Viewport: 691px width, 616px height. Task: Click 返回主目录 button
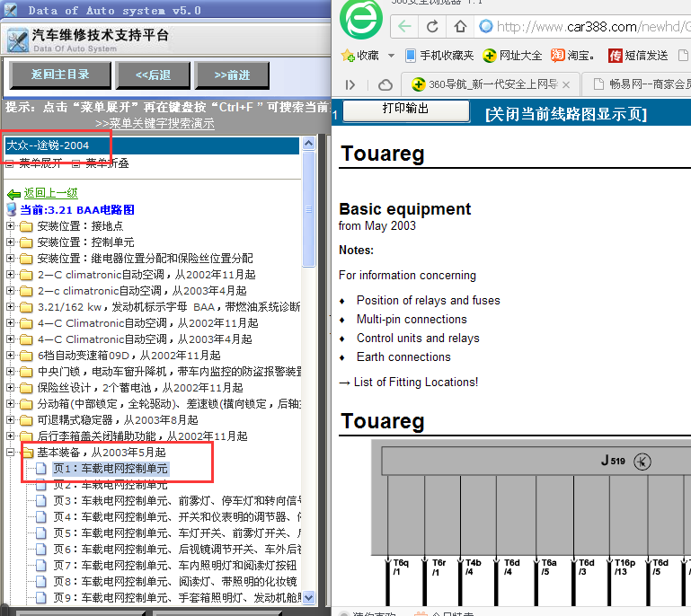click(x=60, y=75)
